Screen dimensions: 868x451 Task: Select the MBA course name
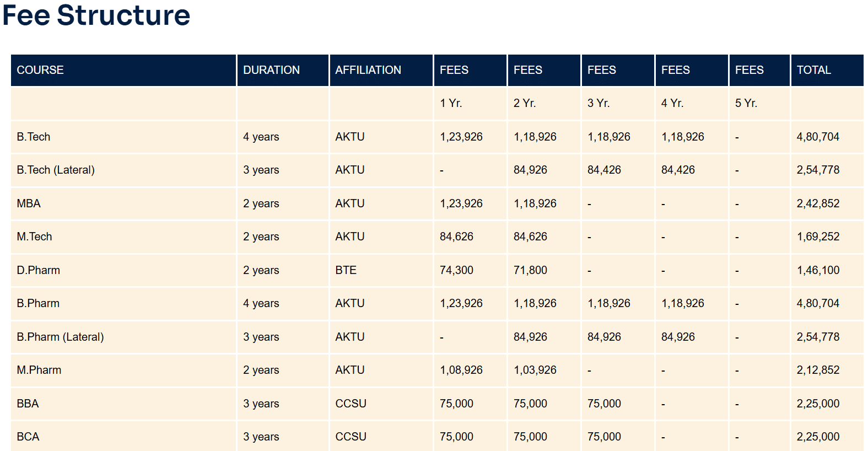coord(29,203)
